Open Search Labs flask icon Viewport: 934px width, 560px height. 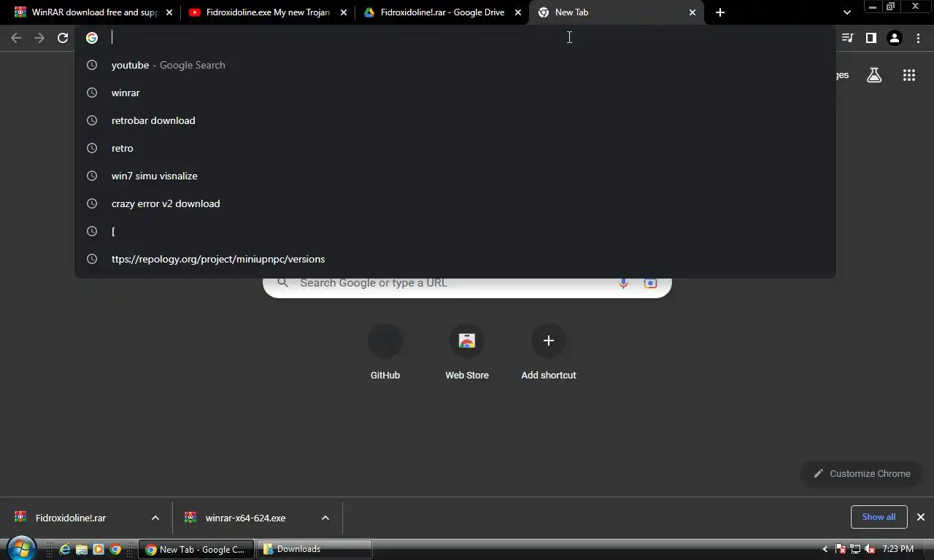874,75
